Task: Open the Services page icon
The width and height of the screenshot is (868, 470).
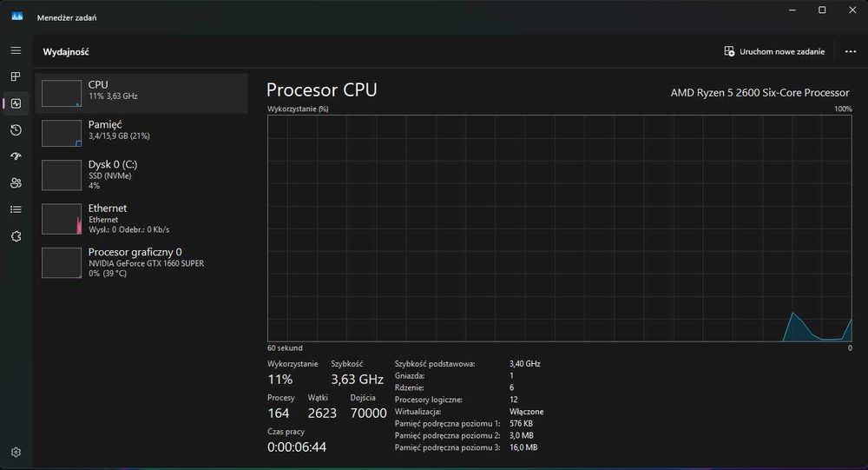Action: coord(16,236)
